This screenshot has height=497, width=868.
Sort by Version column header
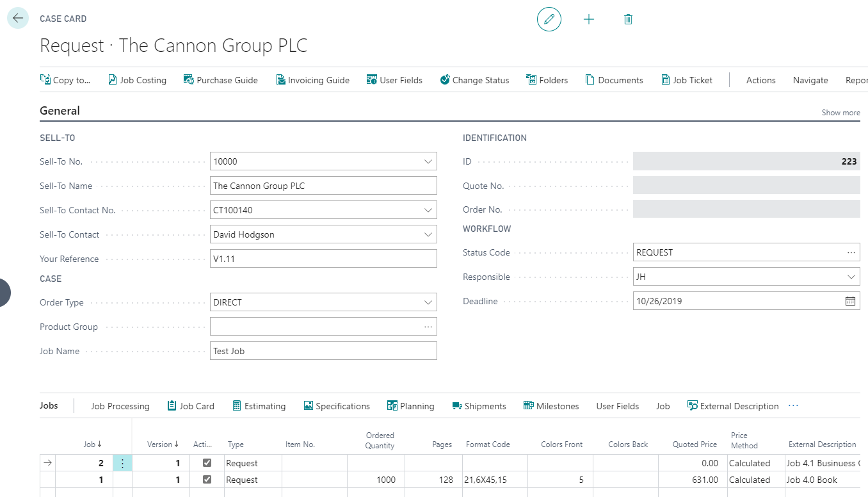[163, 444]
